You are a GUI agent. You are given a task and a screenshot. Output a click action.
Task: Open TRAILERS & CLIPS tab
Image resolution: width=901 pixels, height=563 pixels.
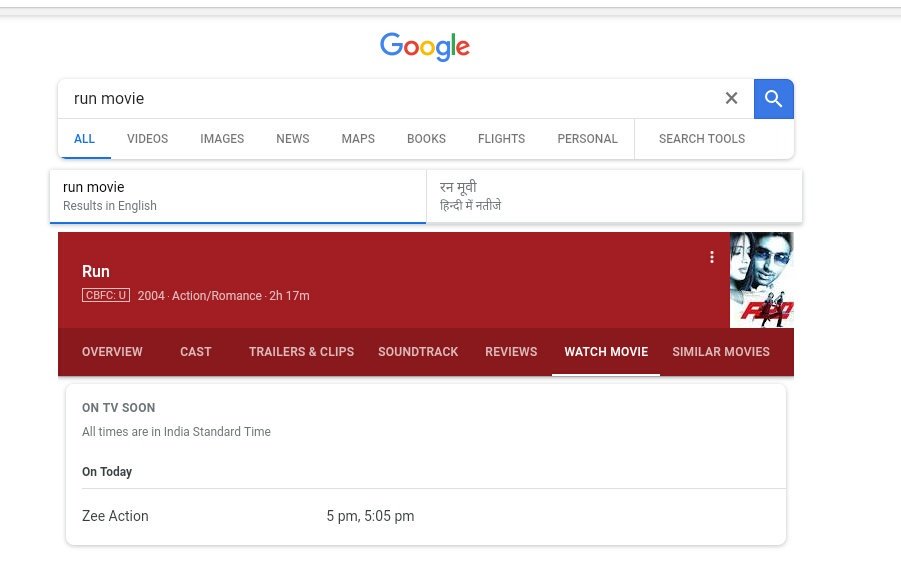click(302, 352)
